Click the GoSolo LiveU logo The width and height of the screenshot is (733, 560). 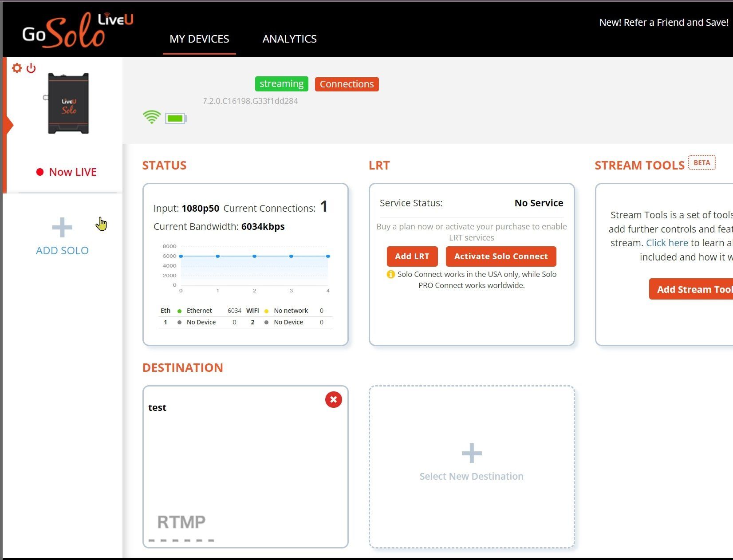(78, 30)
